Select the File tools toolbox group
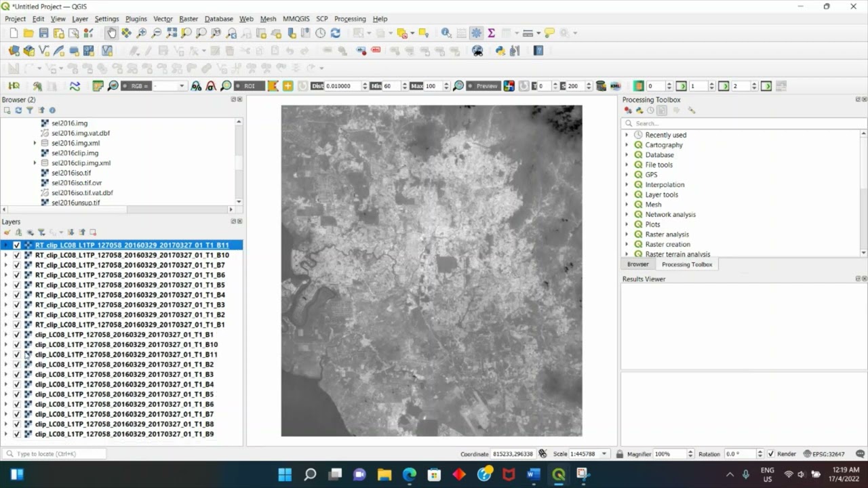The width and height of the screenshot is (868, 488). [x=658, y=165]
